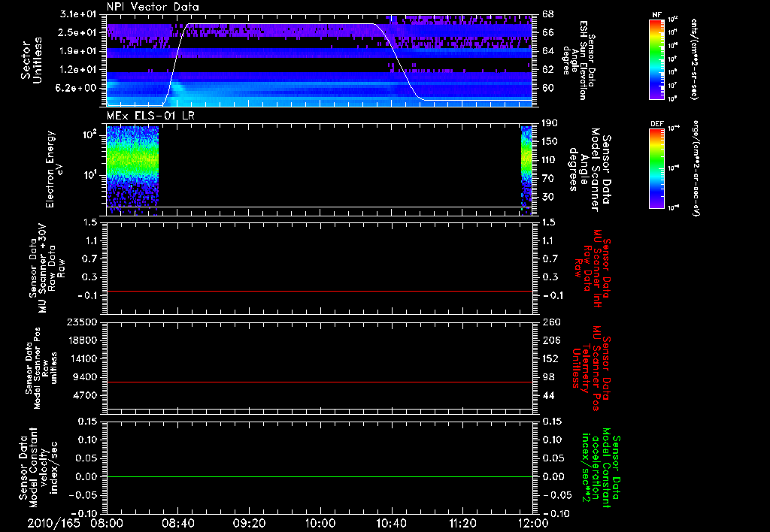Click the '260' telemetry axis value
This screenshot has height=532, width=770.
click(550, 322)
